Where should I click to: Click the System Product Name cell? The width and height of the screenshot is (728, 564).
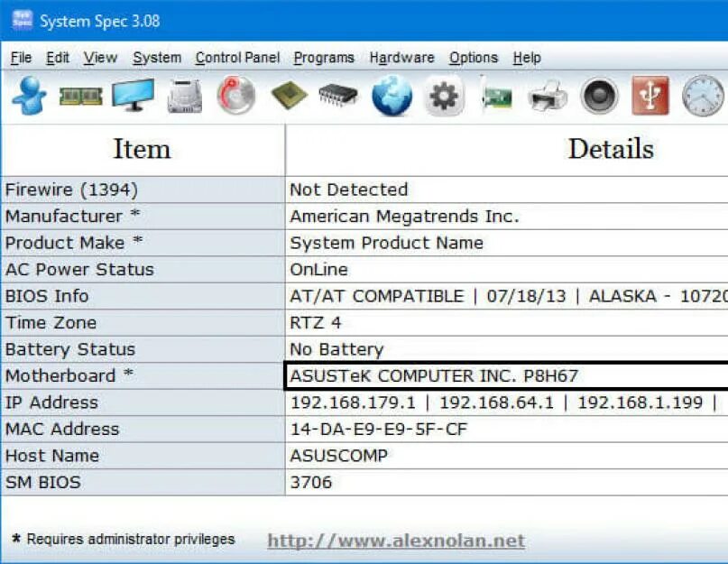507,243
